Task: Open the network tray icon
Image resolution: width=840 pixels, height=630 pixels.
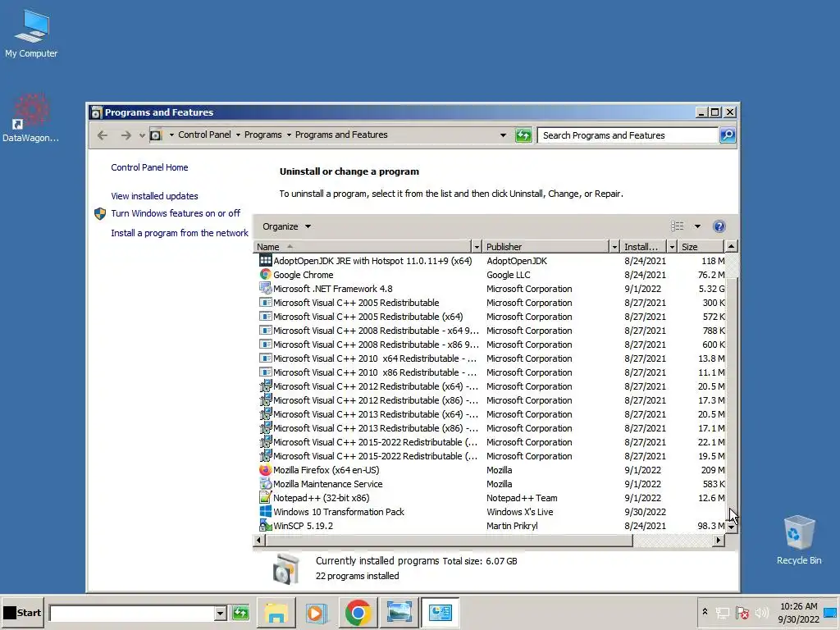Action: tap(723, 613)
